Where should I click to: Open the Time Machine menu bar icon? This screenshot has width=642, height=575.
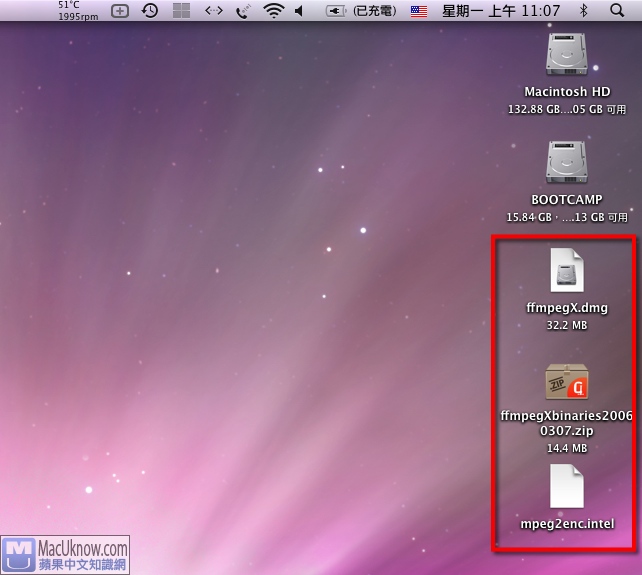pos(150,11)
